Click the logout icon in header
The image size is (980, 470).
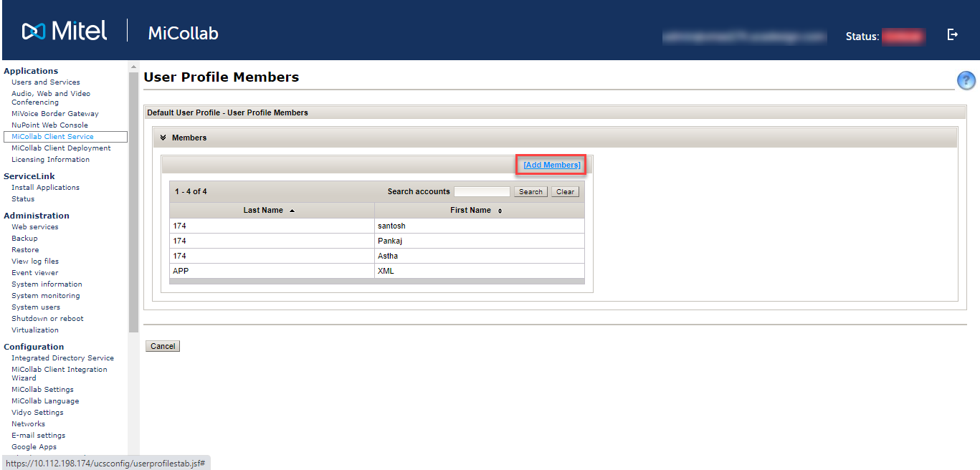click(952, 34)
